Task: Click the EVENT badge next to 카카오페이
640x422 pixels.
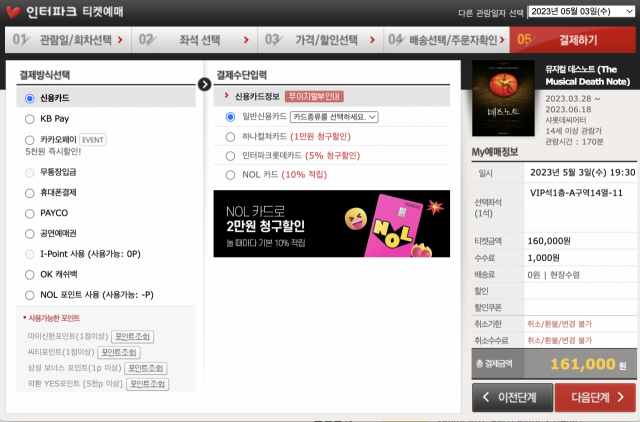Action: [x=93, y=140]
